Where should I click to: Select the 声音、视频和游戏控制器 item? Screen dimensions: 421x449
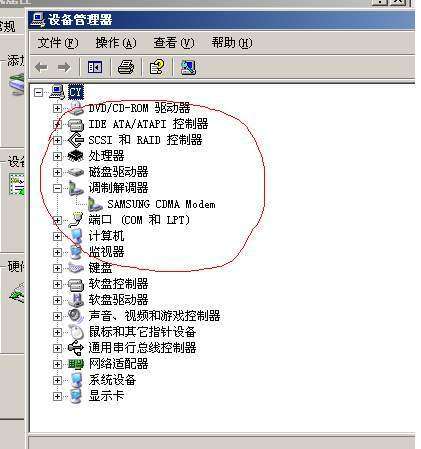[154, 316]
